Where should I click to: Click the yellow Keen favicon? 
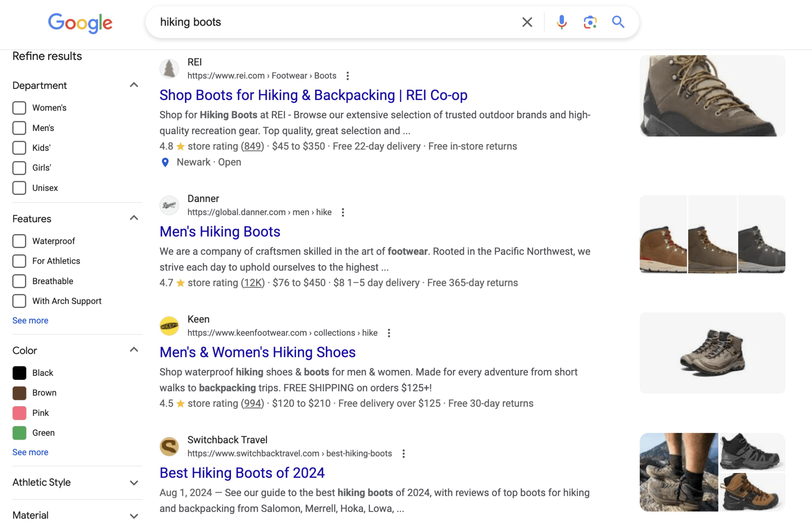(x=169, y=326)
